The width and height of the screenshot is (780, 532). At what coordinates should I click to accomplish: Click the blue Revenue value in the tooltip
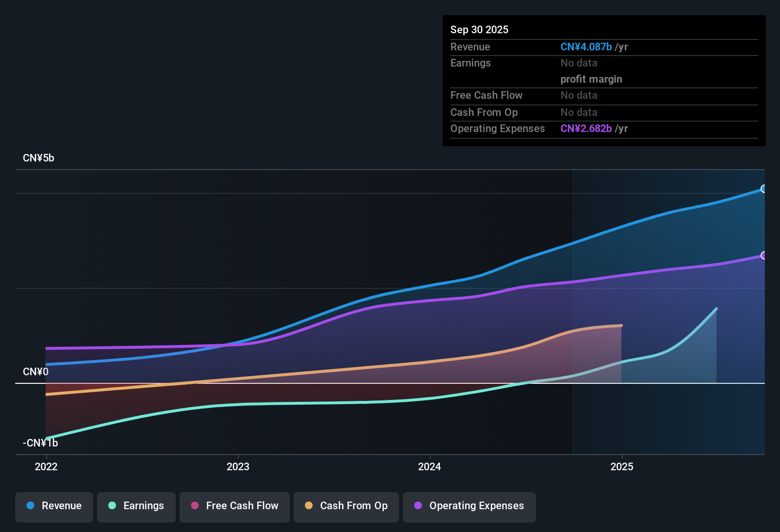pos(586,47)
